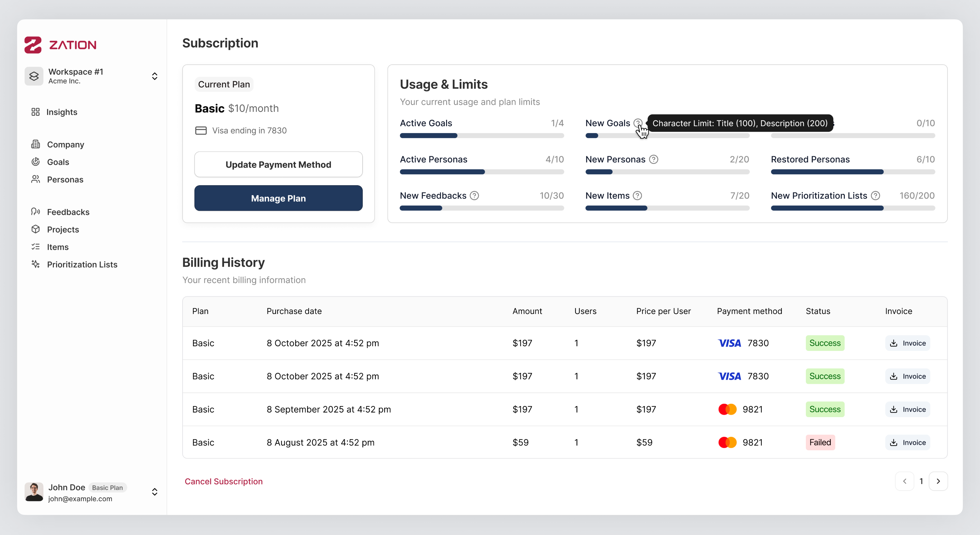Click the New Personas help icon
This screenshot has width=980, height=535.
click(654, 159)
